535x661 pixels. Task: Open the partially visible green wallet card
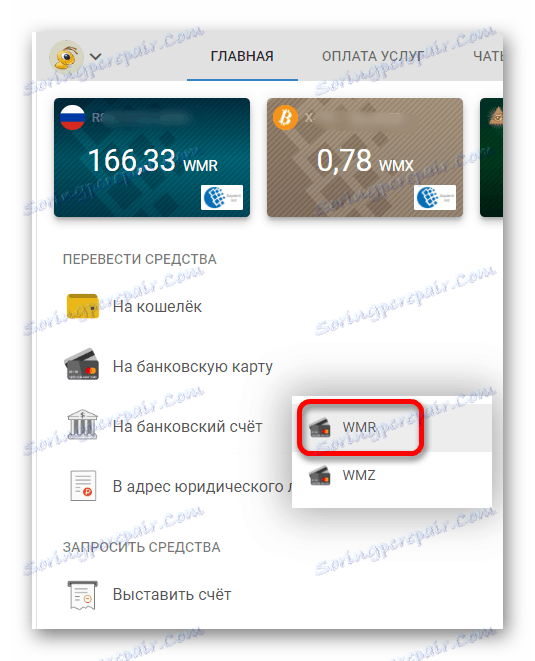[x=491, y=158]
